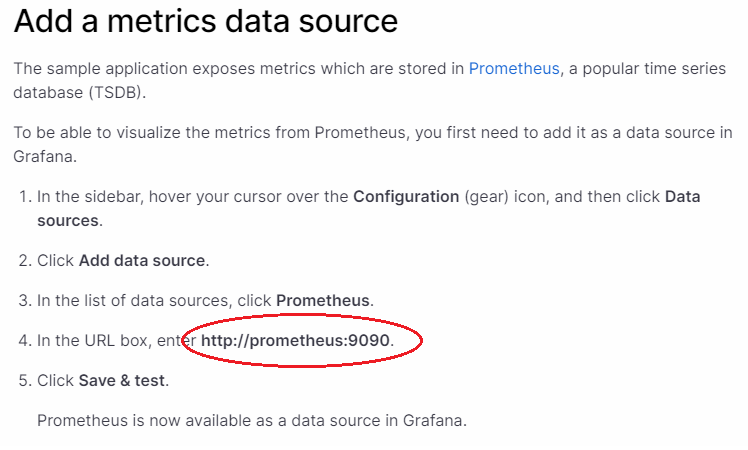Click the sentence 'Prometheus is now available'
748x450 pixels.
[x=251, y=420]
